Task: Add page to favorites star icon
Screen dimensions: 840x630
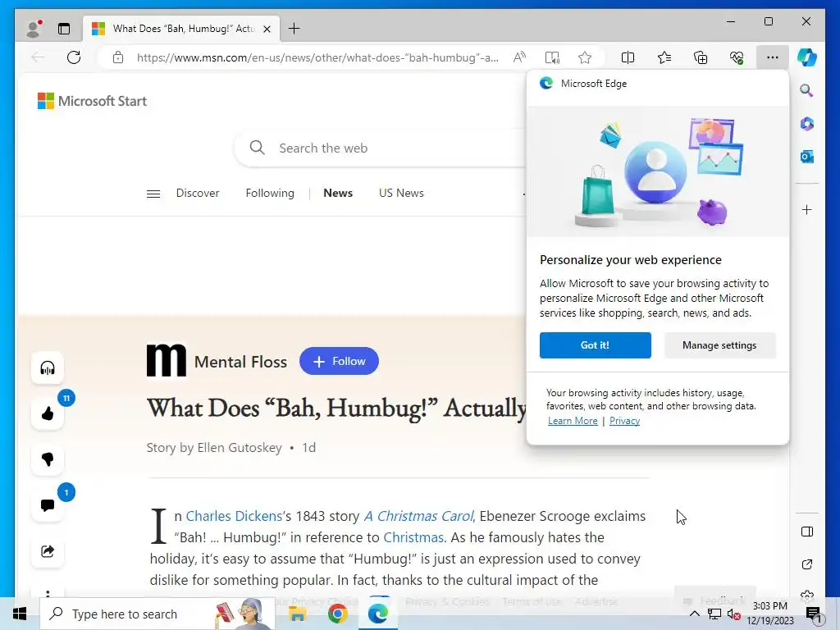Action: pyautogui.click(x=585, y=57)
